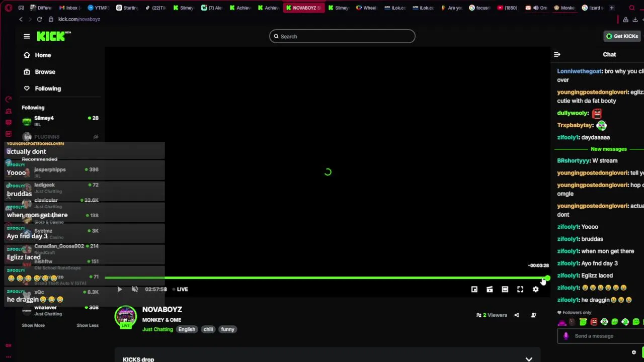Open xQc channel in sidebar

(60, 295)
